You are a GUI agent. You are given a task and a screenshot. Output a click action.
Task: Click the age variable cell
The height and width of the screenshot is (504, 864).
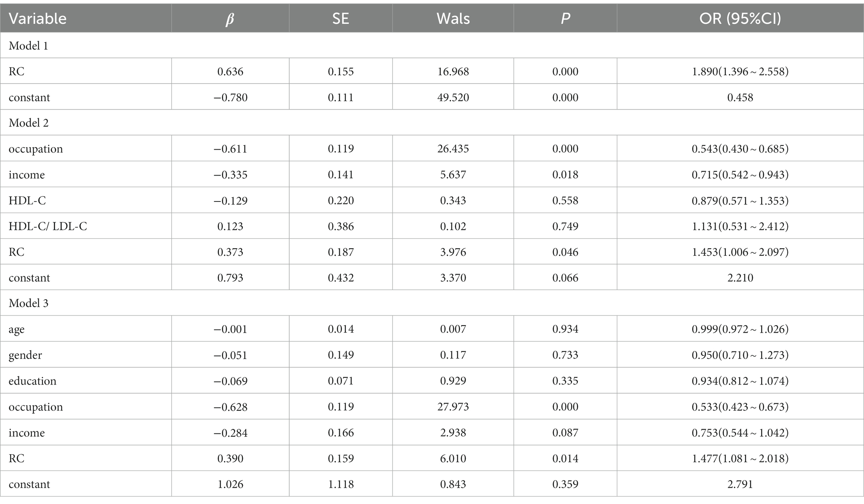[x=17, y=330]
